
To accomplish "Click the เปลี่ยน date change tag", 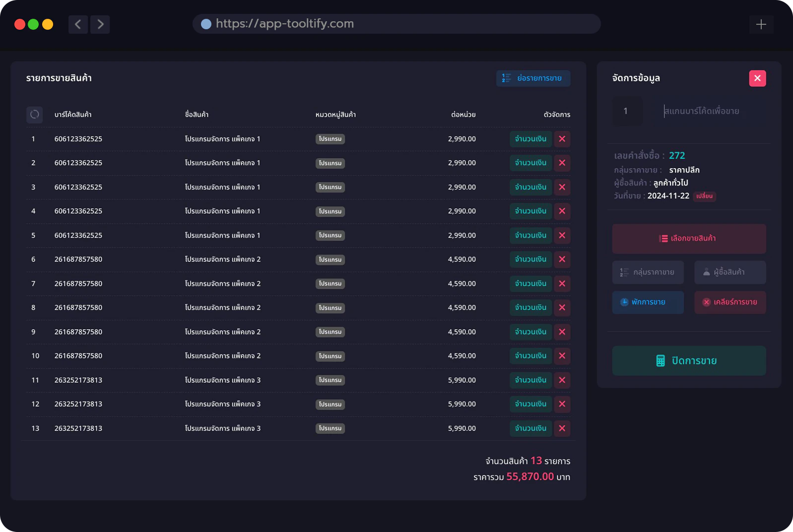I will [705, 196].
